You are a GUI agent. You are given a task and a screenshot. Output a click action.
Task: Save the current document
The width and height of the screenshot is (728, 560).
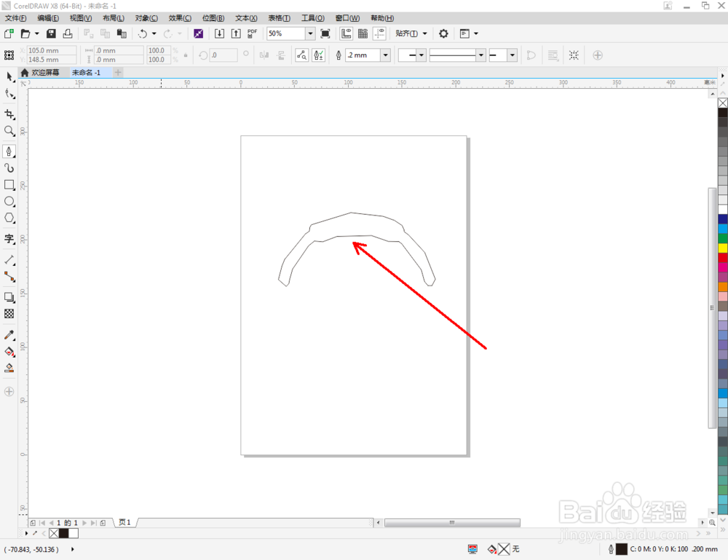[x=51, y=33]
